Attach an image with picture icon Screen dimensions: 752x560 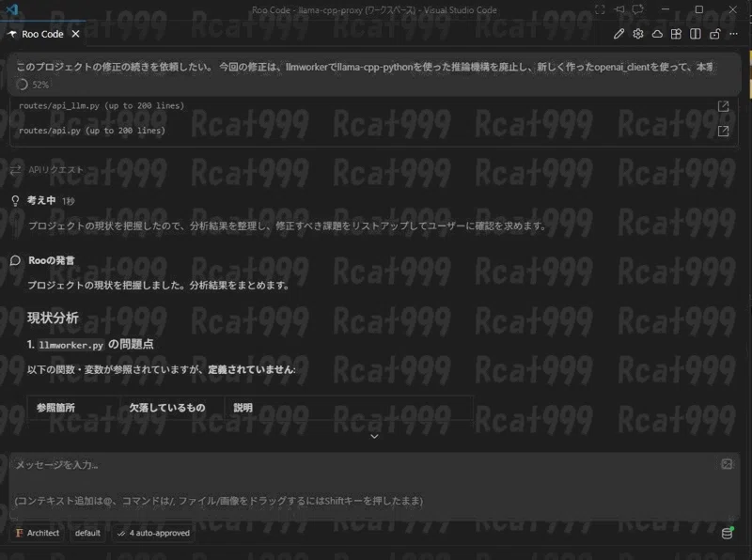pos(727,464)
